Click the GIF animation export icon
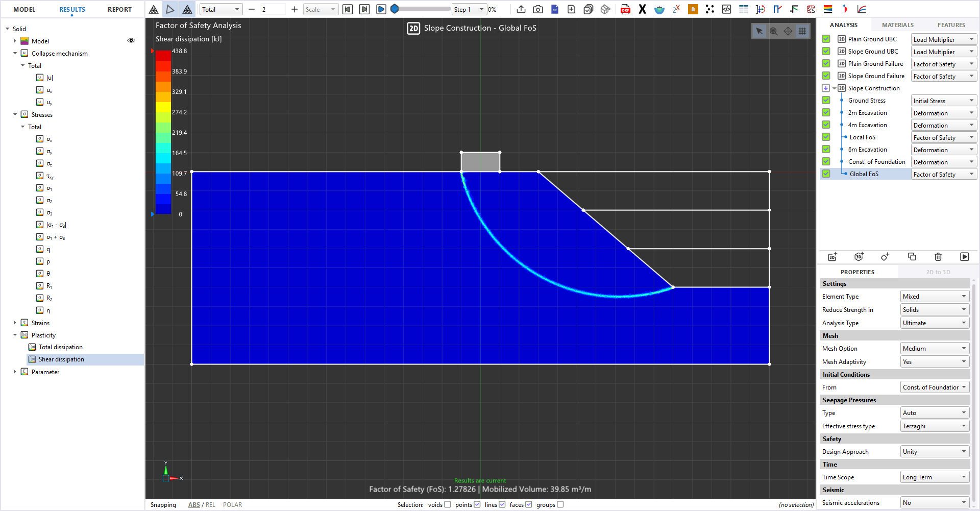 click(555, 9)
